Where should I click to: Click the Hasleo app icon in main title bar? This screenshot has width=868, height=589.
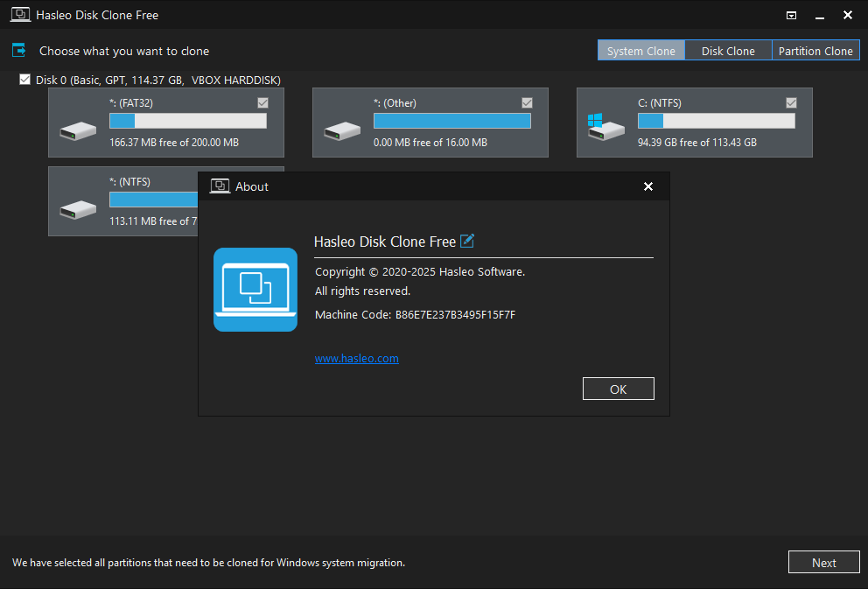point(20,15)
